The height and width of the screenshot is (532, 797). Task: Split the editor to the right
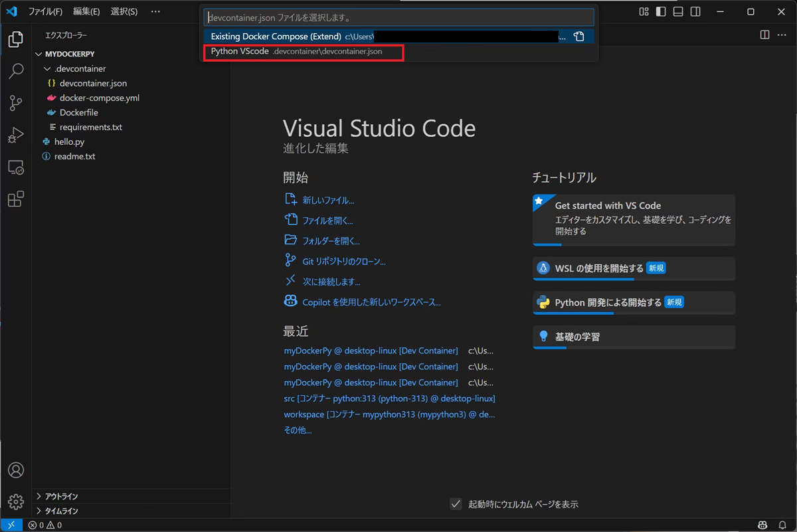[764, 35]
